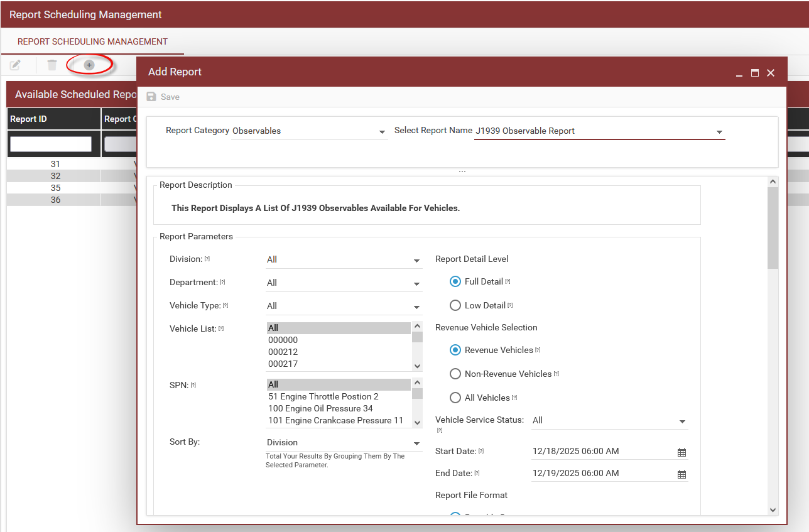Click the Report ID filter input field
This screenshot has width=809, height=532.
click(51, 144)
